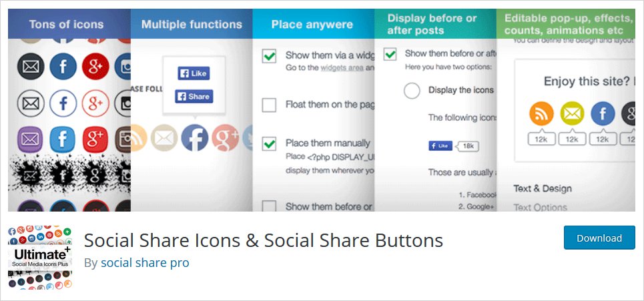Click the outlined Facebook icon in second row
The image size is (644, 301).
tap(63, 103)
